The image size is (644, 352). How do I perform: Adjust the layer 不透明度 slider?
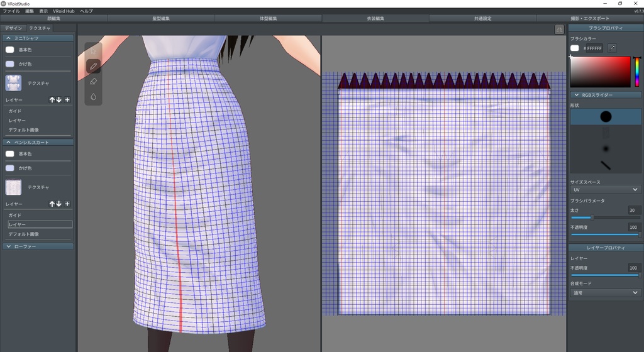(x=606, y=275)
